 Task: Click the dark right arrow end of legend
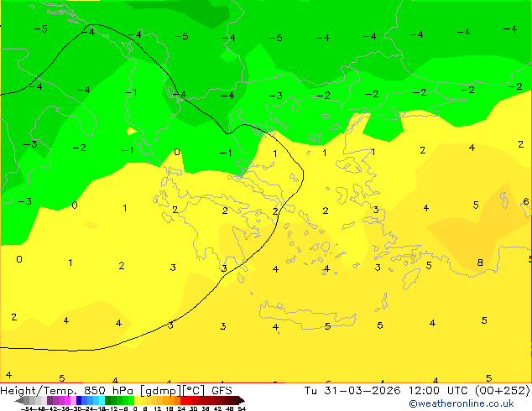point(242,400)
